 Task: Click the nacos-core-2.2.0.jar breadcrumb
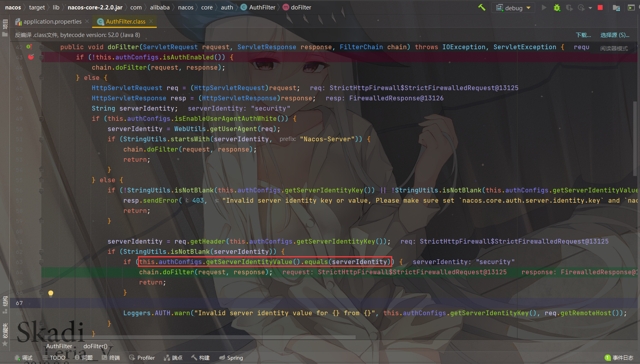pos(95,7)
